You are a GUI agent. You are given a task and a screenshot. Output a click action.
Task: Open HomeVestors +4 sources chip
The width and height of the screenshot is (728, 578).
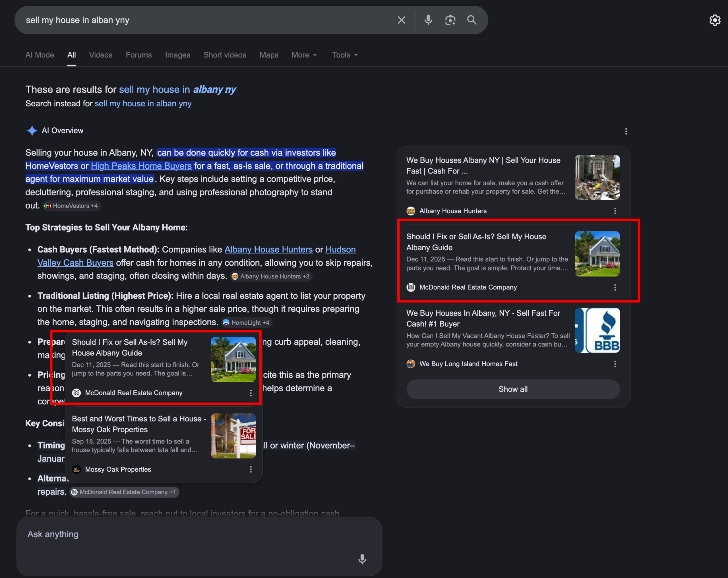[72, 206]
